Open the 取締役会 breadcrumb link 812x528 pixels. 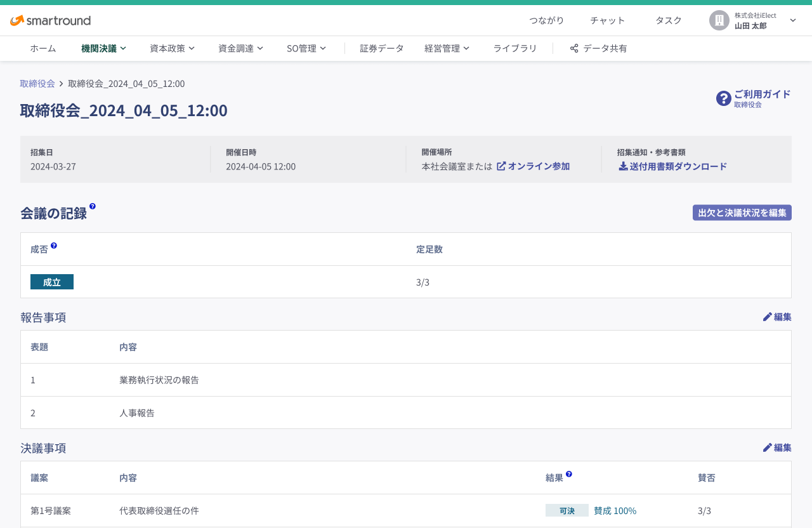pos(37,83)
